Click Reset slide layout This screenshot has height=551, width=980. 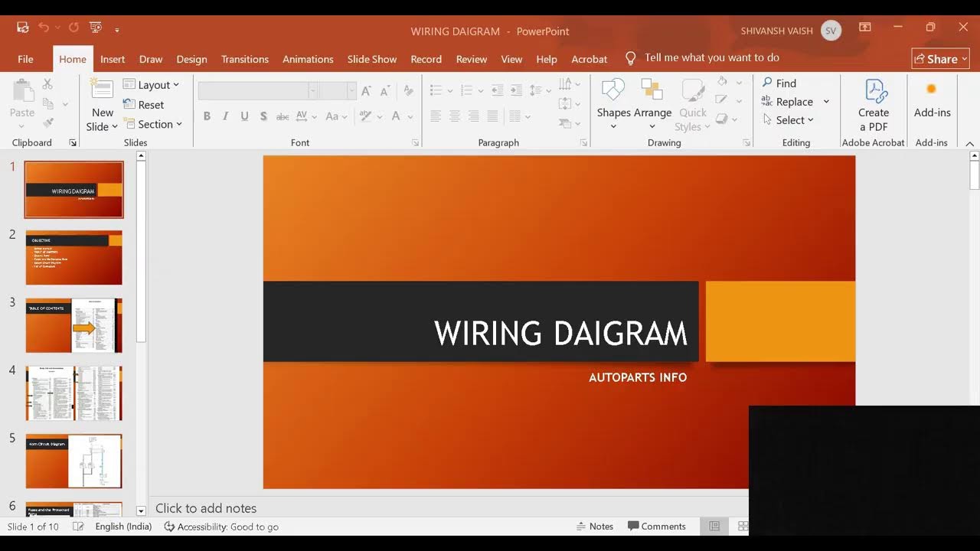[x=144, y=105]
